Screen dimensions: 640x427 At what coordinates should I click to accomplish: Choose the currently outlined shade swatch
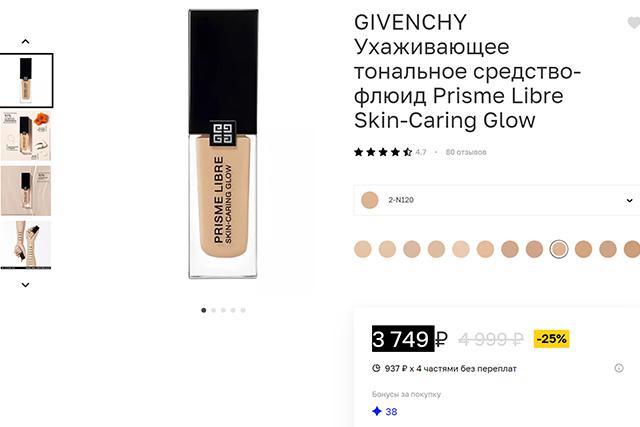(559, 249)
